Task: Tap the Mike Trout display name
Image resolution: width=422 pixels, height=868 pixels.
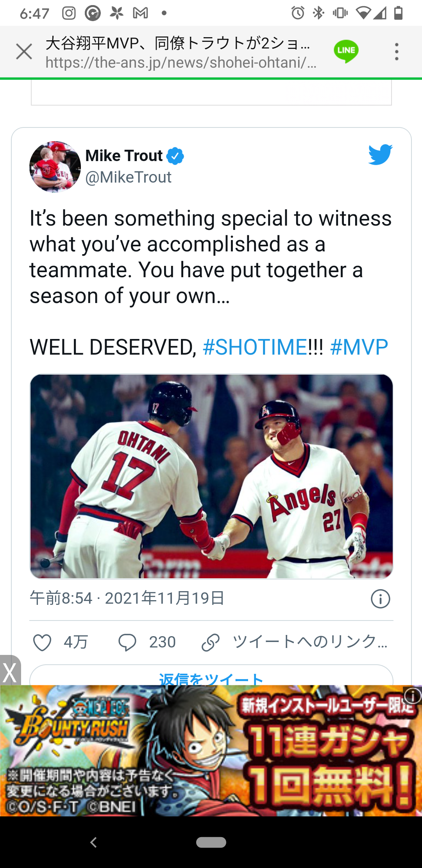Action: (x=124, y=156)
